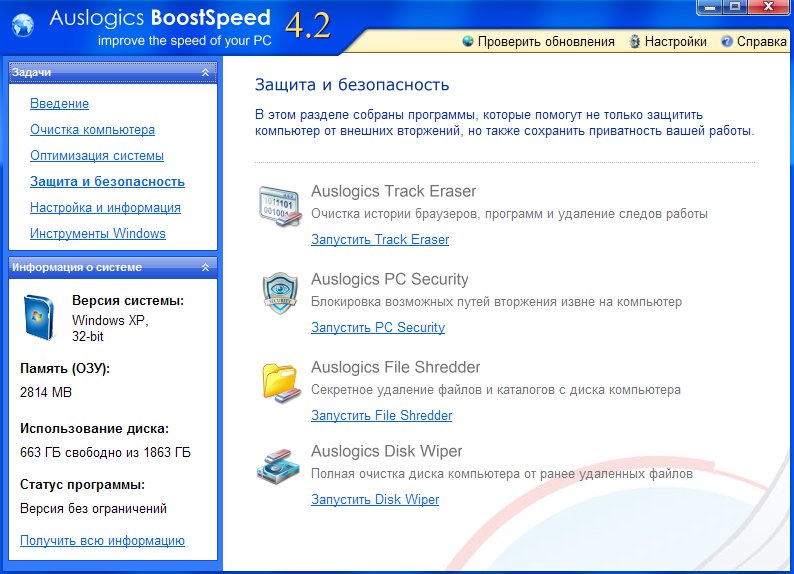Click the globe icon beside Проверить обновления
Image resolution: width=794 pixels, height=574 pixels.
click(x=468, y=41)
